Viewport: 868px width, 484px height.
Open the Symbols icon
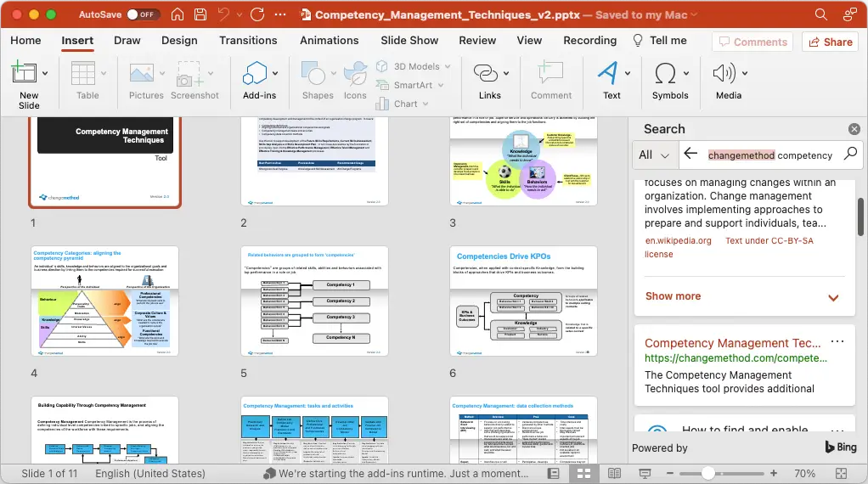point(665,73)
